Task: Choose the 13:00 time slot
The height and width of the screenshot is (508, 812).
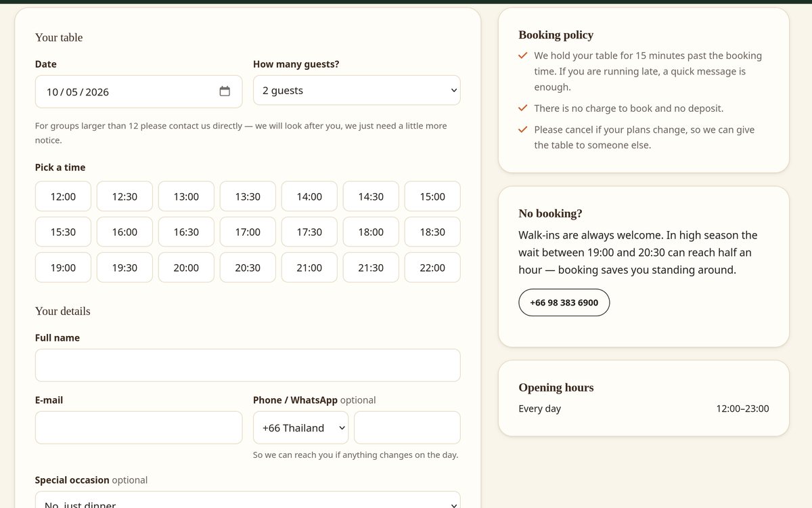Action: (x=186, y=196)
